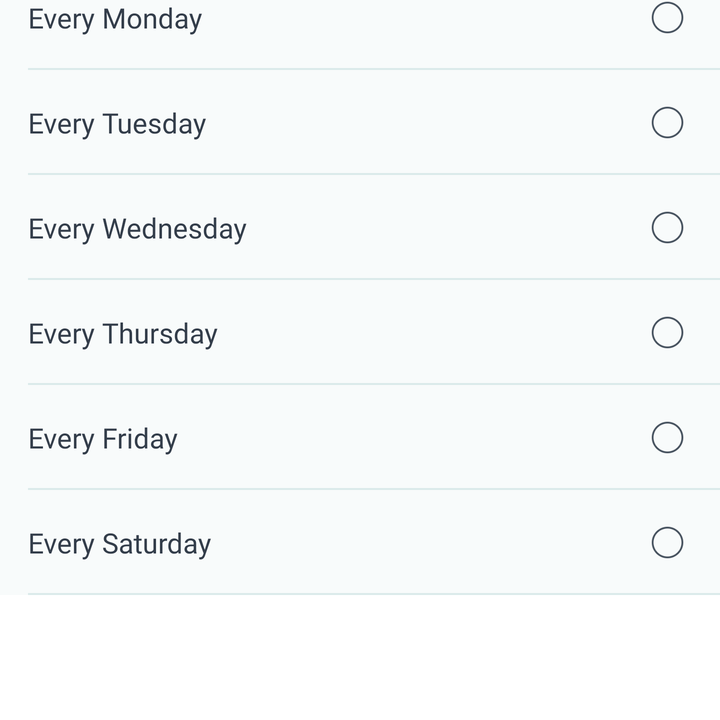
Task: Pick the Every Friday radio button
Action: coord(667,438)
